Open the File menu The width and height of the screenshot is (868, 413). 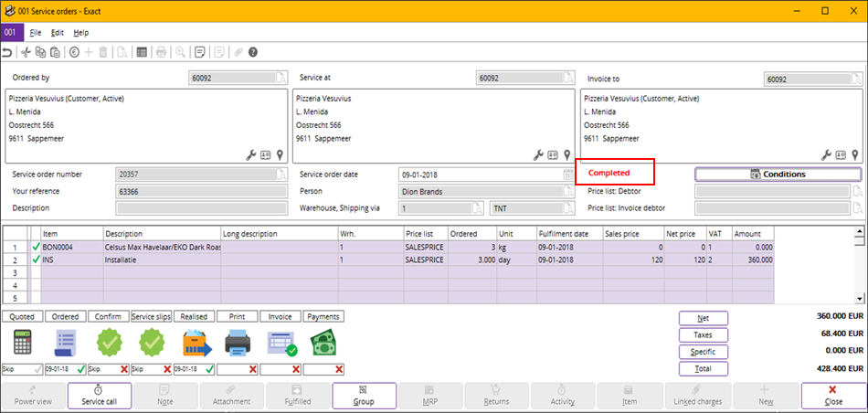[x=36, y=33]
